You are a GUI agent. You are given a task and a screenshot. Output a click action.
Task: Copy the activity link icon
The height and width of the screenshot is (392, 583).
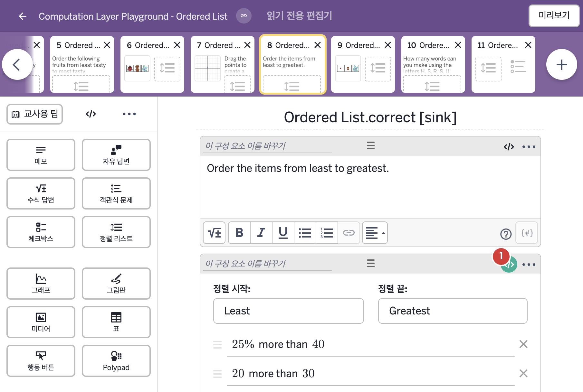click(x=244, y=16)
